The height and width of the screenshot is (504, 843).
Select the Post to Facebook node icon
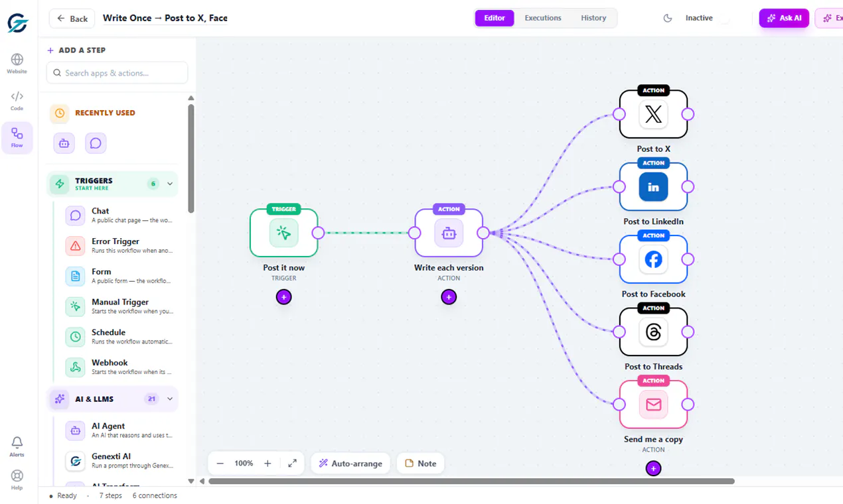(653, 259)
